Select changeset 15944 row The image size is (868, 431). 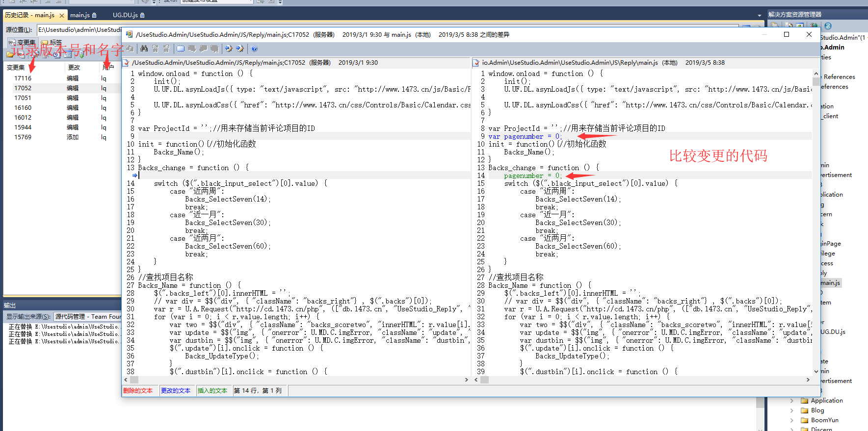point(62,127)
